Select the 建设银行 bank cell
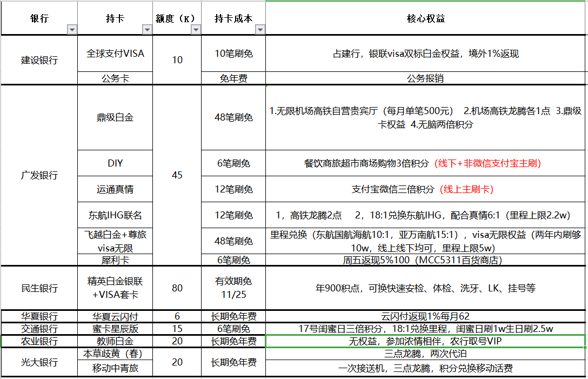588x379 pixels. click(x=39, y=60)
